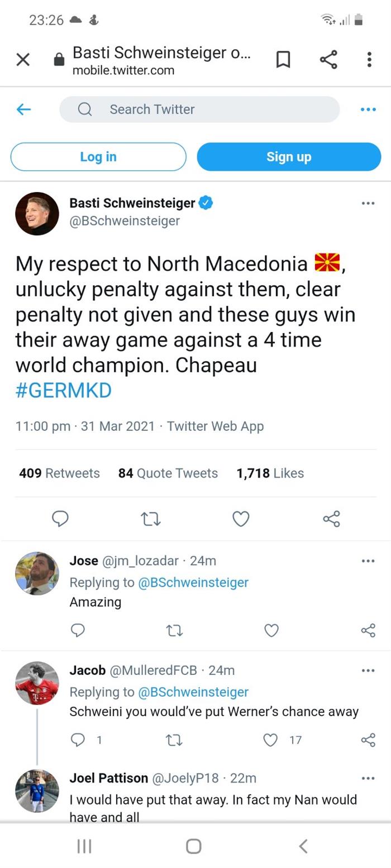Retweet the main Schweinsteiger tweet
Screen dimensions: 391x868
151,520
